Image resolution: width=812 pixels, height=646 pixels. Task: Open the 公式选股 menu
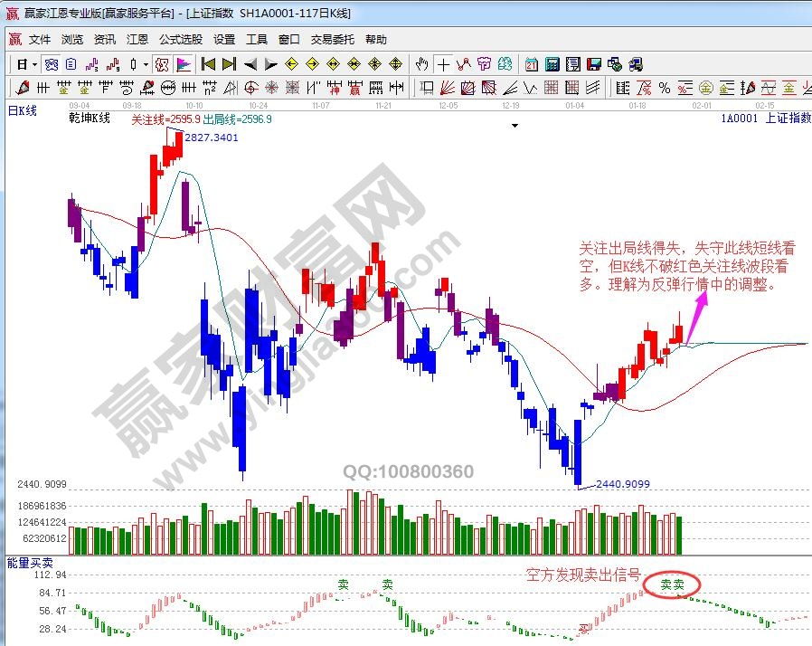pyautogui.click(x=181, y=40)
